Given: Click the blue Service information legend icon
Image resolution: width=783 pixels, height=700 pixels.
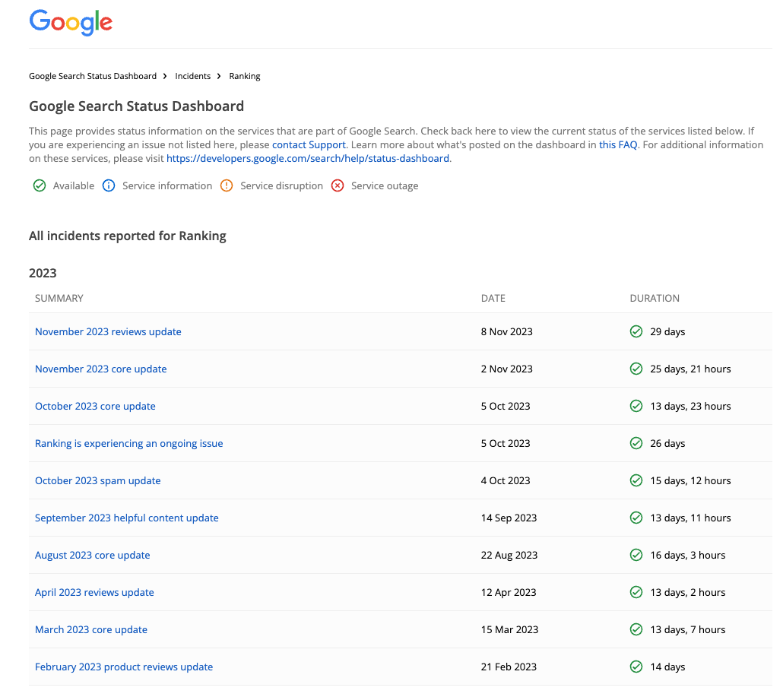Looking at the screenshot, I should click(x=109, y=185).
